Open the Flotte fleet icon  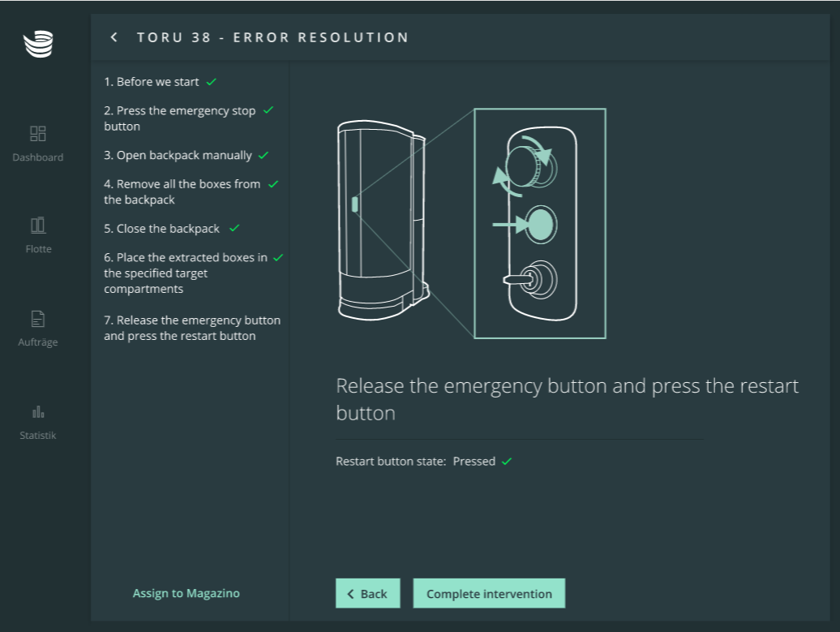pos(38,226)
